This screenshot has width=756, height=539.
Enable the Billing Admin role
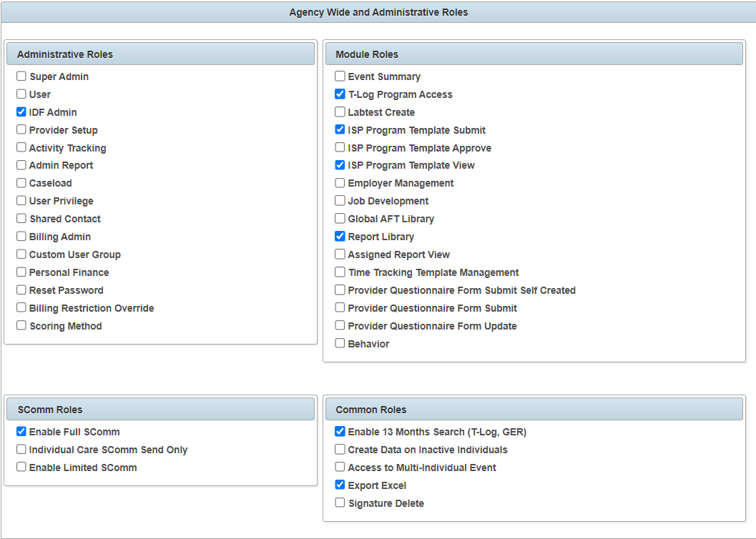(21, 237)
